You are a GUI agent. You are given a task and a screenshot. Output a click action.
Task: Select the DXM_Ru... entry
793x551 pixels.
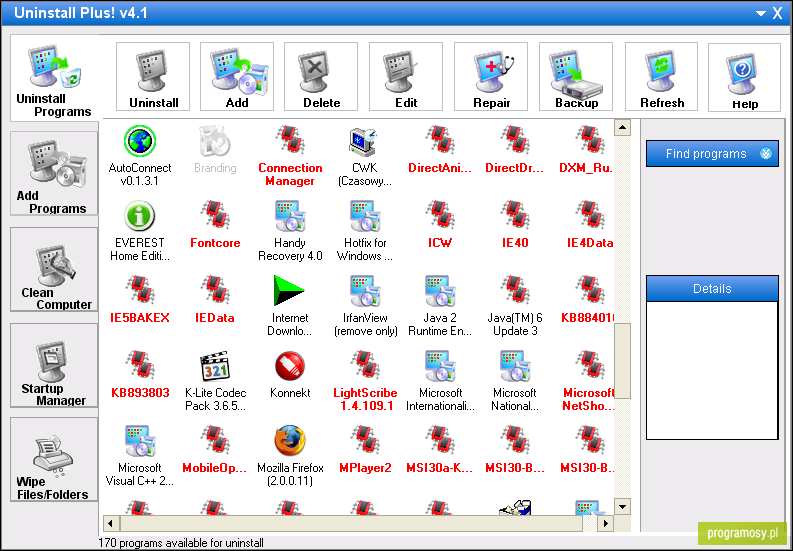point(587,150)
